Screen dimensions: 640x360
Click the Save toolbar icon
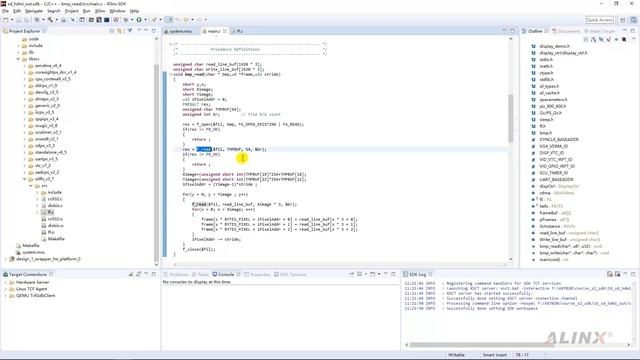(18, 20)
